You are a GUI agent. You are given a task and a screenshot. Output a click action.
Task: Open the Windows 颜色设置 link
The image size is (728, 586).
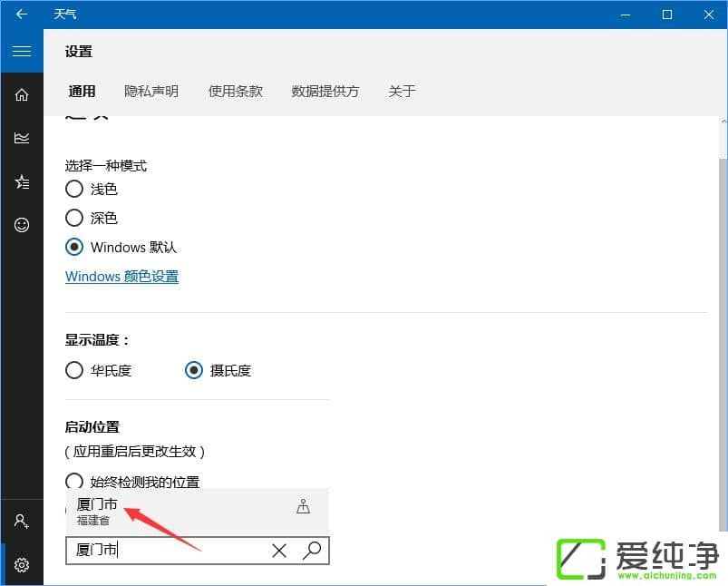coord(121,276)
